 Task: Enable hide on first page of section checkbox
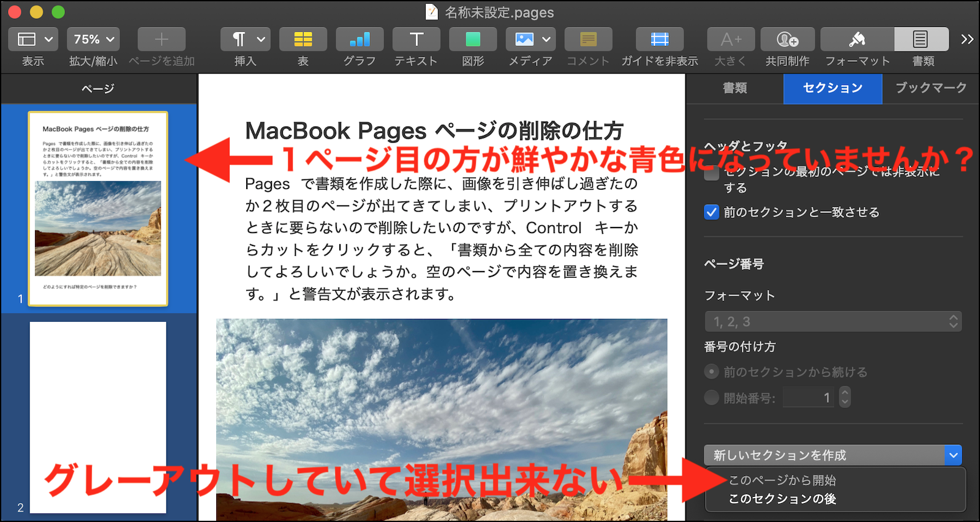click(712, 174)
